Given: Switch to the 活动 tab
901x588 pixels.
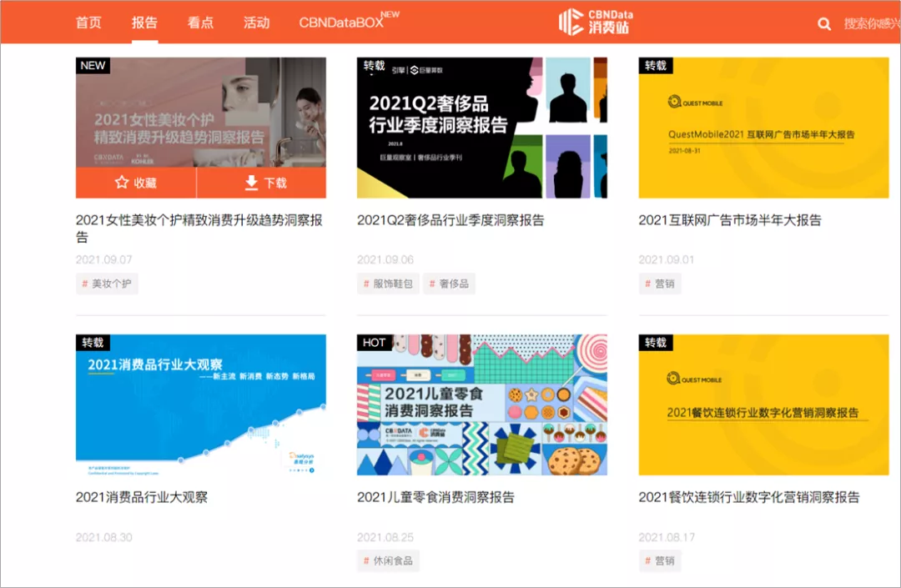Looking at the screenshot, I should [x=256, y=23].
